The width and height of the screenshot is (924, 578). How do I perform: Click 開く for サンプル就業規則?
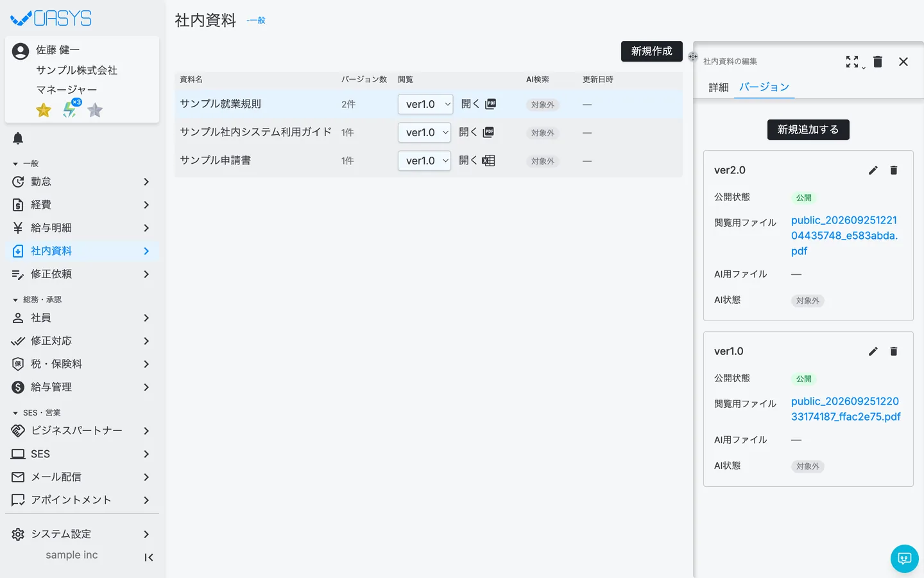(x=470, y=104)
